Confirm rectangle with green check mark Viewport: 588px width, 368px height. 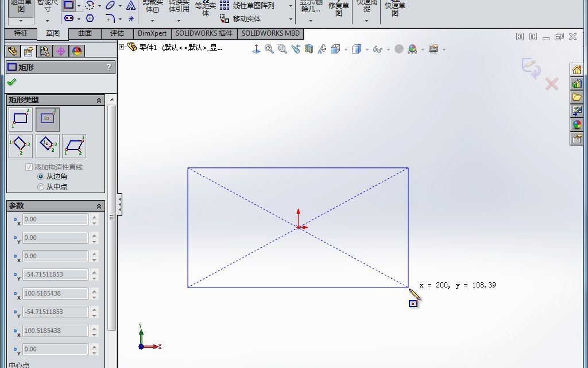[10, 82]
